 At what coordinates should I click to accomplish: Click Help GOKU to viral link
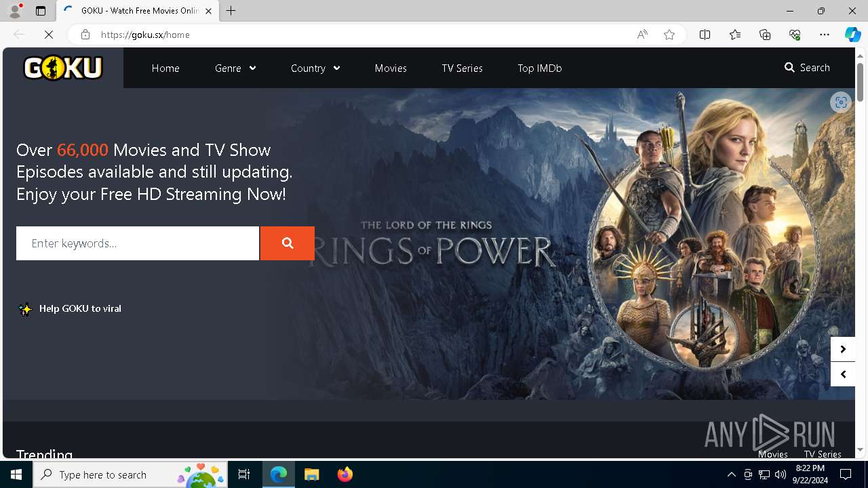point(70,308)
